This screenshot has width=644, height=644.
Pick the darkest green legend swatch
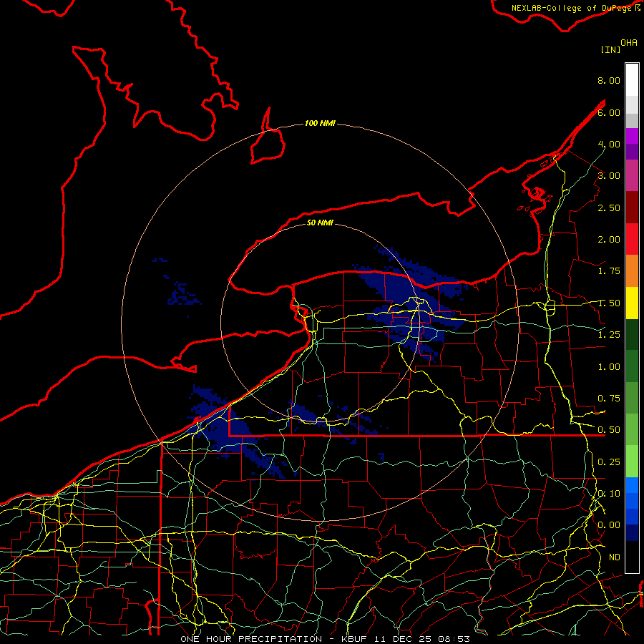click(x=632, y=334)
